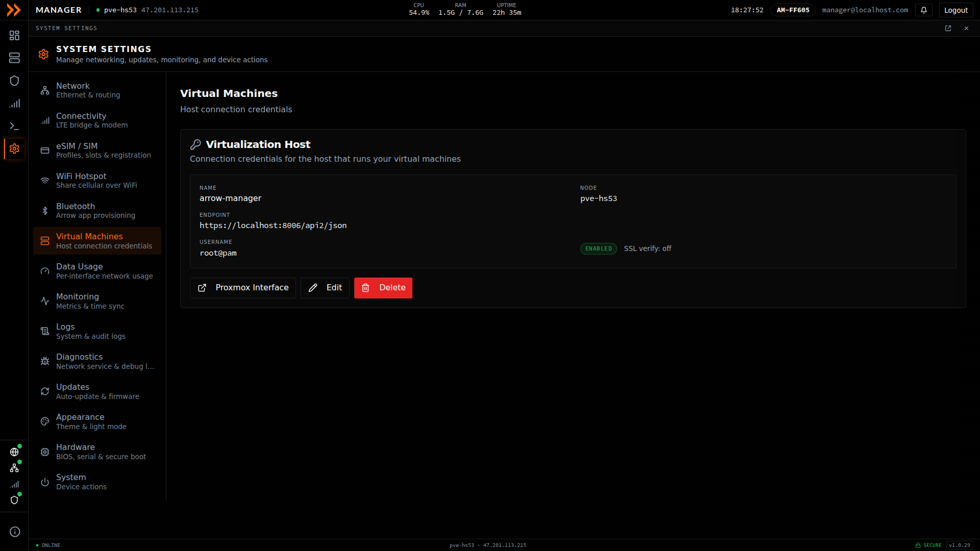Go to the Diagnostics section
980x551 pixels.
(97, 361)
